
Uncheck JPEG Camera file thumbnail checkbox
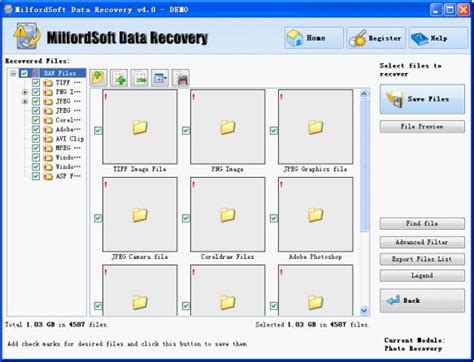pos(98,218)
